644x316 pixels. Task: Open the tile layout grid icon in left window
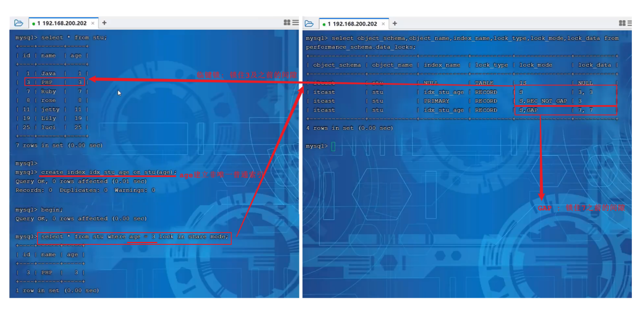pos(287,23)
